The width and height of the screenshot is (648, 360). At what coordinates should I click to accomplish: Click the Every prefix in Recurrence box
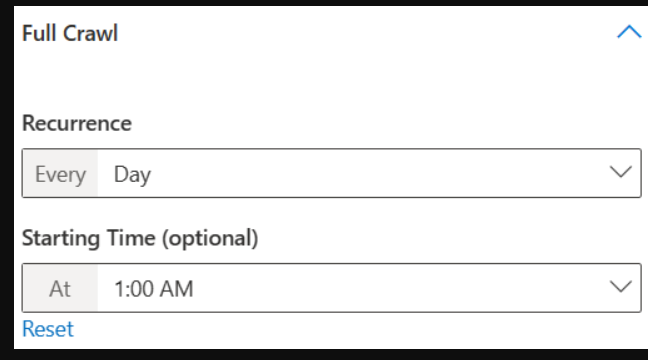[60, 174]
